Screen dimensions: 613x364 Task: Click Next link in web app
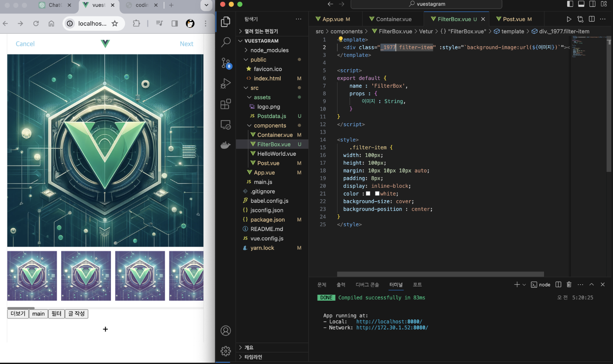pyautogui.click(x=186, y=44)
